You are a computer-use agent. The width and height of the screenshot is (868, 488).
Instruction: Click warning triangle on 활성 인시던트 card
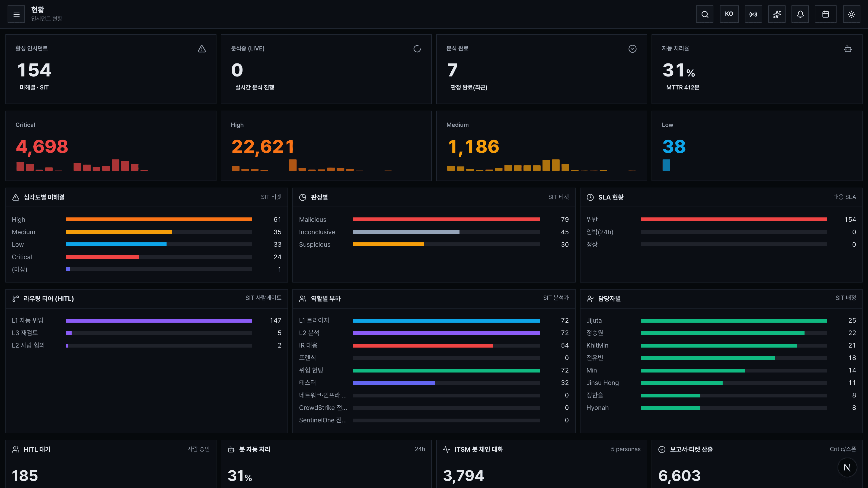pyautogui.click(x=202, y=49)
